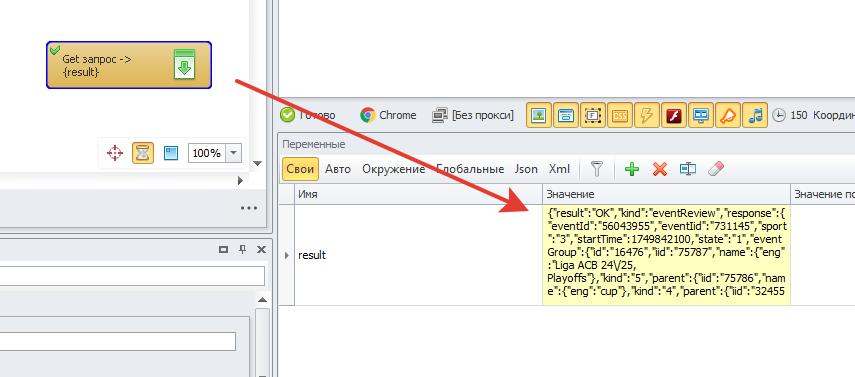Click the JavaScript lightning bolt icon
The image size is (855, 377).
pyautogui.click(x=647, y=115)
